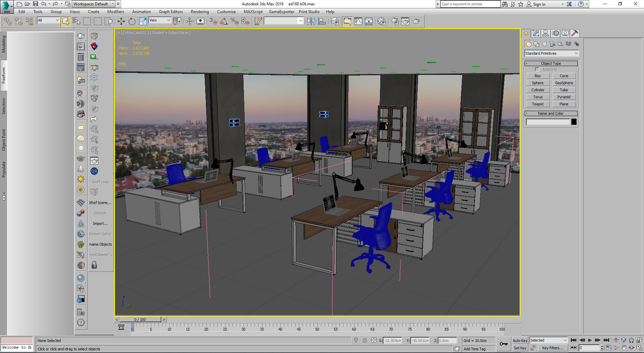
Task: Select the Link tool in toolbar
Action: tap(7, 21)
